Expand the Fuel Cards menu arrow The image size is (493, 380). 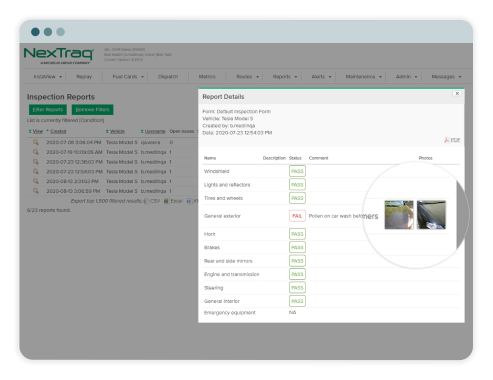point(142,77)
